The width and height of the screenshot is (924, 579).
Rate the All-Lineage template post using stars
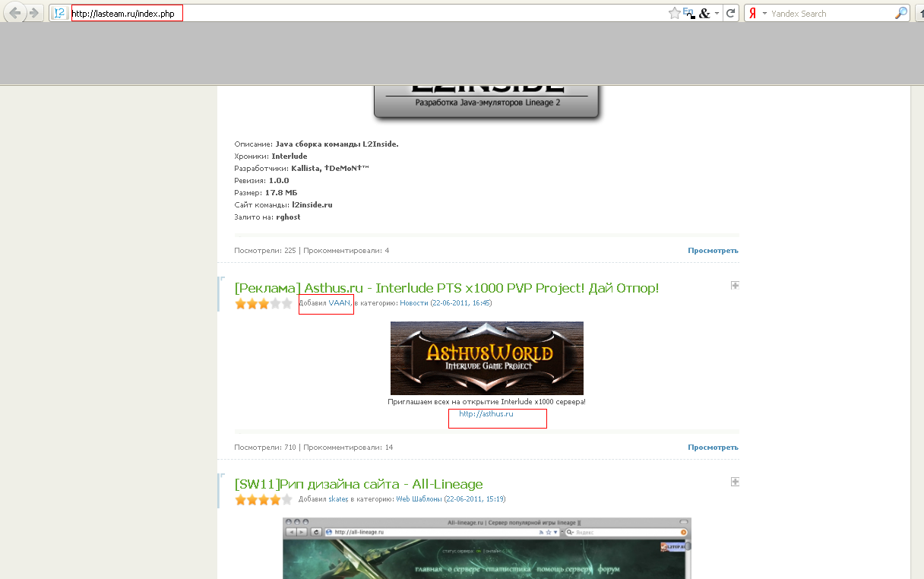tap(264, 499)
